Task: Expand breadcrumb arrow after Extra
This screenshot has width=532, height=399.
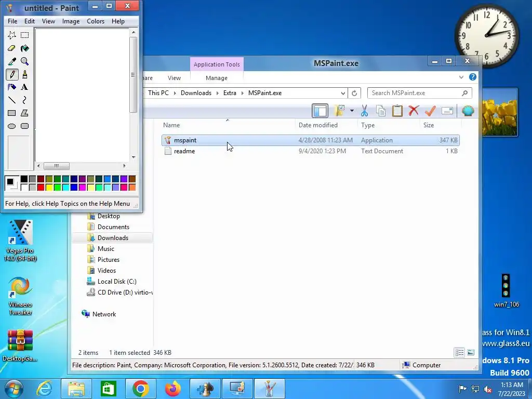Action: 242,93
